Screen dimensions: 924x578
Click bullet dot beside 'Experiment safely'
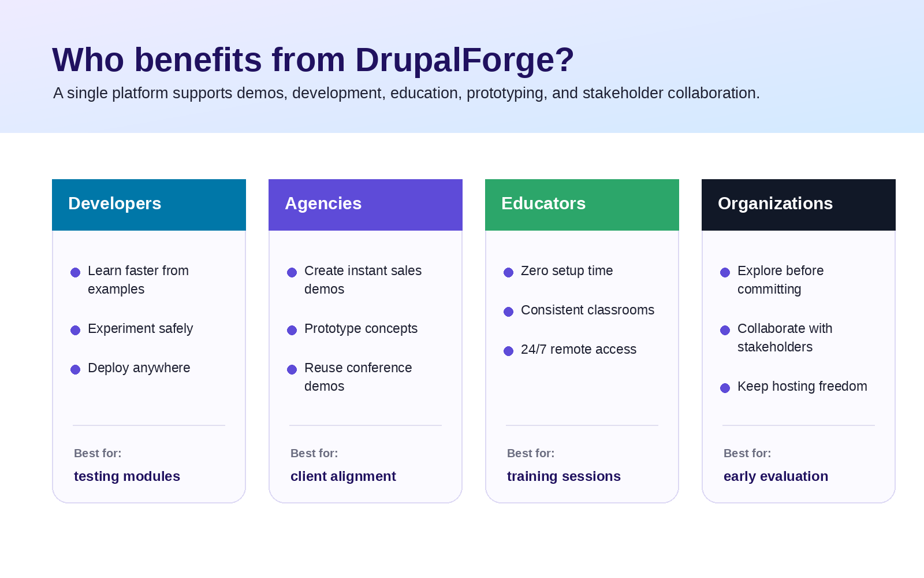75,330
